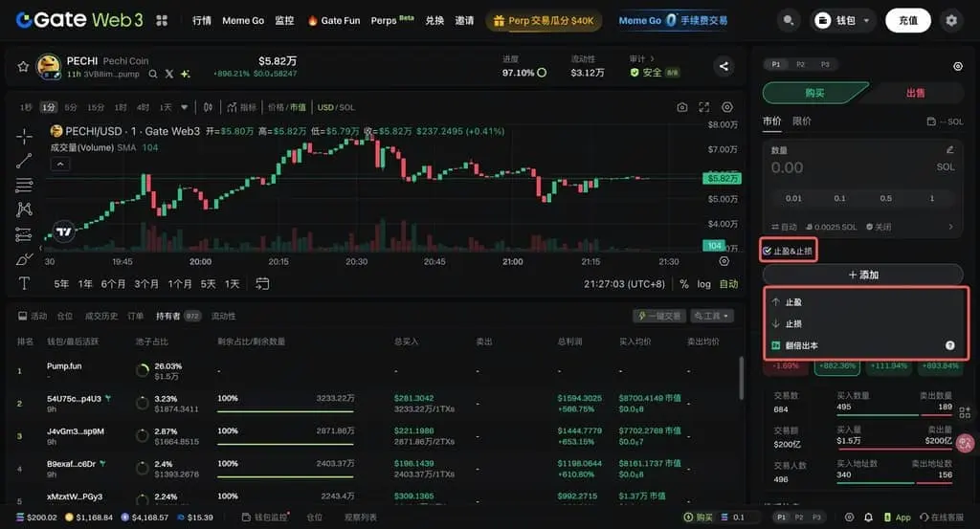The image size is (980, 529).
Task: Select the crosshair cursor tool
Action: point(24,136)
